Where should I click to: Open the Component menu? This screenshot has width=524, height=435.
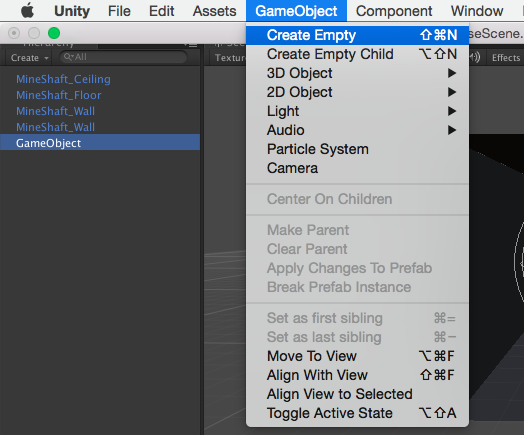[x=394, y=11]
